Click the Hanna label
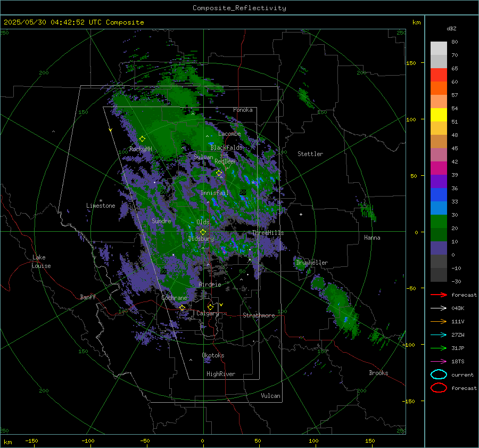 [x=372, y=238]
